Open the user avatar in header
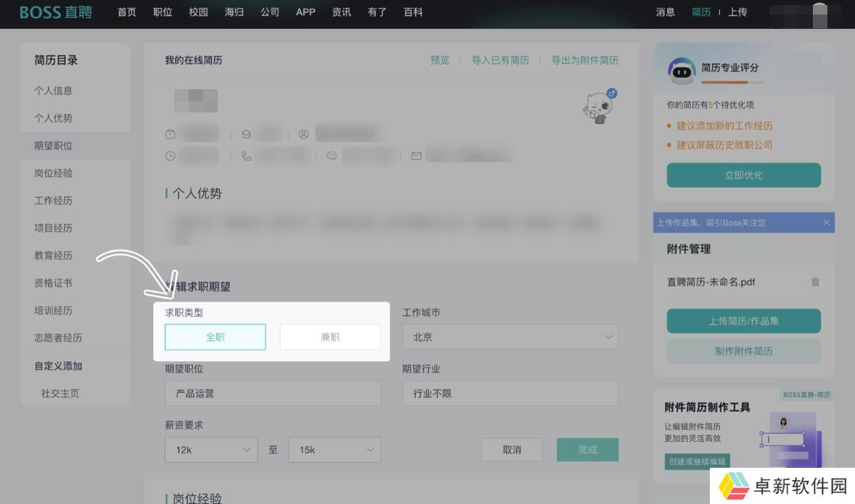Viewport: 855px width, 504px height. click(x=819, y=15)
